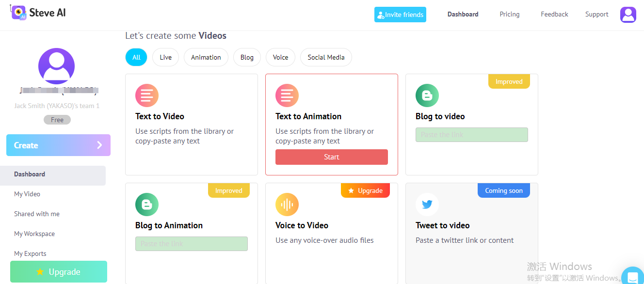Click the Blog to video card icon

[x=427, y=95]
